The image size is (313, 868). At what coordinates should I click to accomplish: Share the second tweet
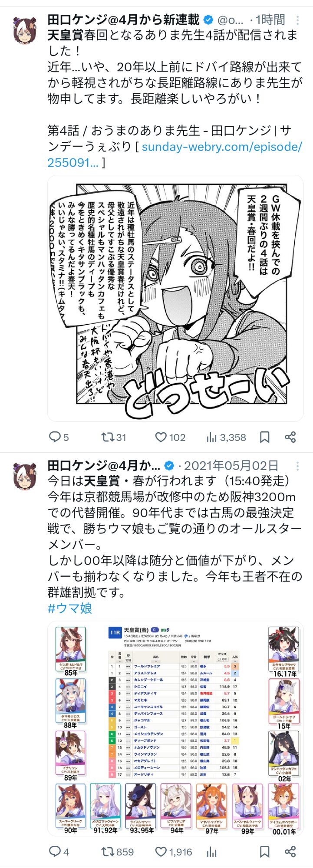tap(290, 852)
